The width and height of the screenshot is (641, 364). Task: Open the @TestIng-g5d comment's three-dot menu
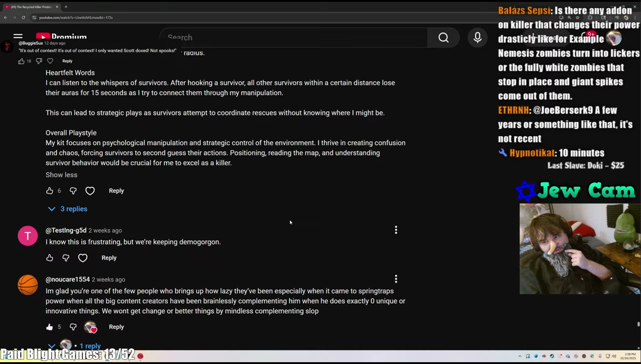396,230
